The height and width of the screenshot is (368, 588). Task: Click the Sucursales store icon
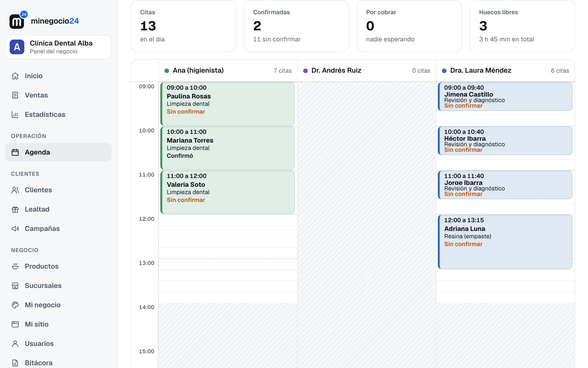pos(15,286)
